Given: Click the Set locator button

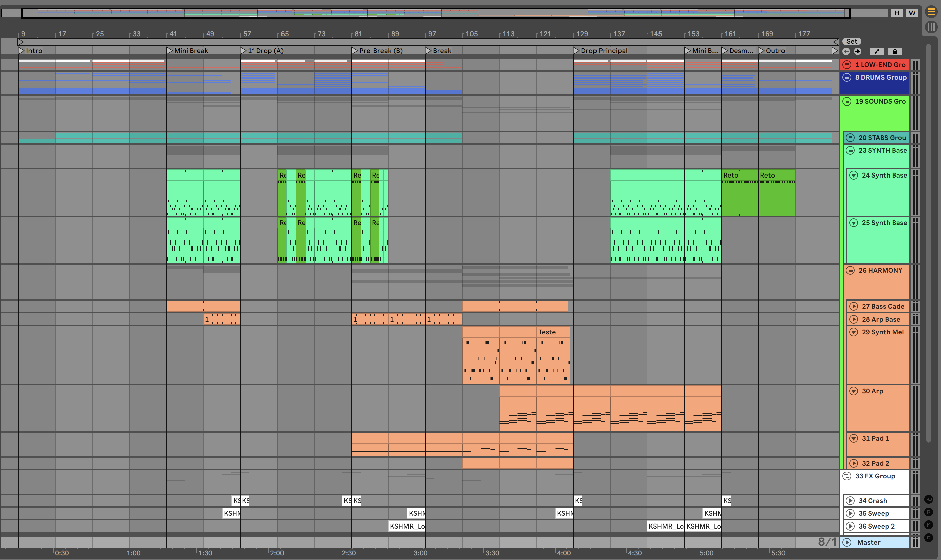Looking at the screenshot, I should 852,41.
